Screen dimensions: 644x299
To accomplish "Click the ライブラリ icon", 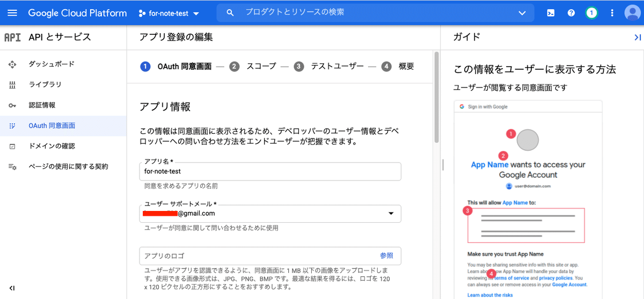I will [x=12, y=85].
